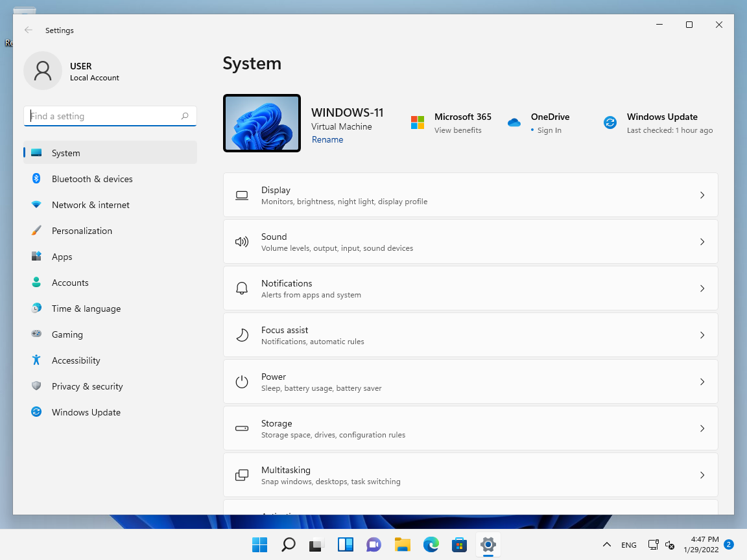Rename the WINDOWS-11 PC
The height and width of the screenshot is (560, 747).
coord(327,139)
